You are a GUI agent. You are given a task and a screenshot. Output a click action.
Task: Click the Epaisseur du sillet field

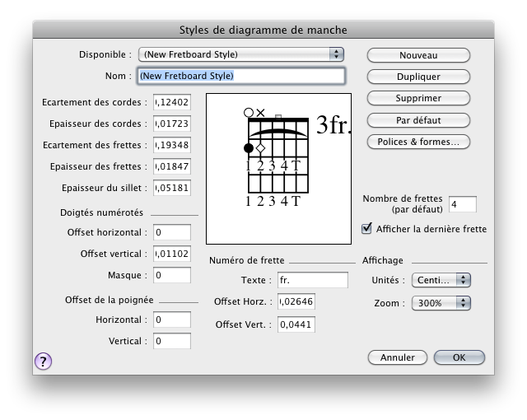[x=171, y=188]
